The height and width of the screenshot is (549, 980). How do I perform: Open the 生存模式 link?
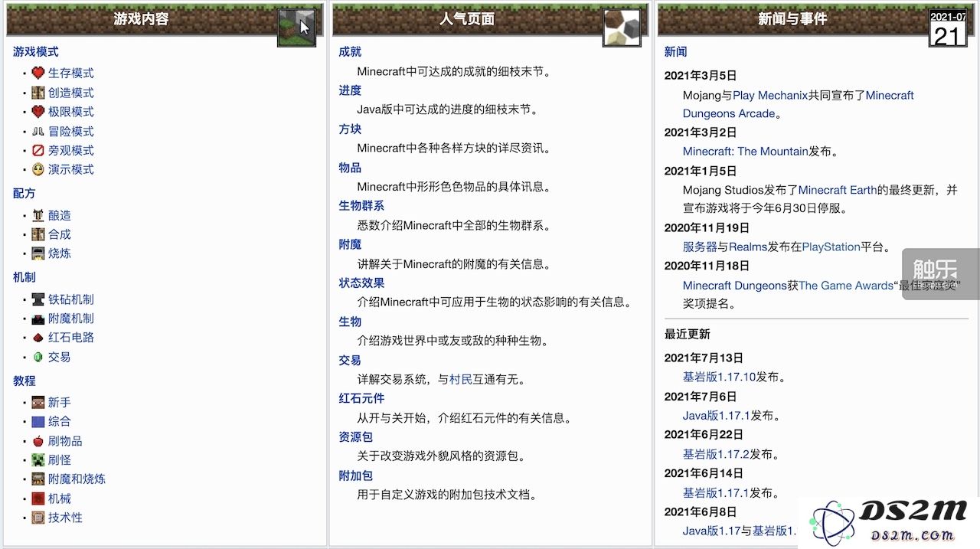(x=71, y=74)
